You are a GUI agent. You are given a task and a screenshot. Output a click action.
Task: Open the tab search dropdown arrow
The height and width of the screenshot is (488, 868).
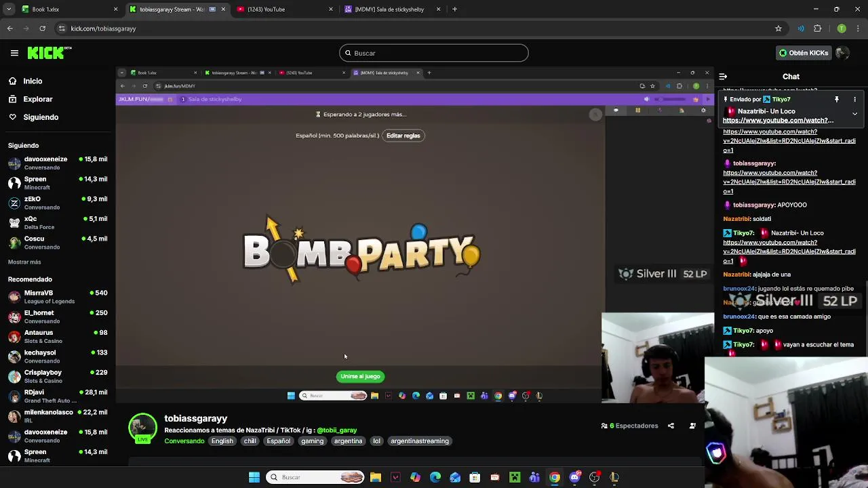(8, 9)
